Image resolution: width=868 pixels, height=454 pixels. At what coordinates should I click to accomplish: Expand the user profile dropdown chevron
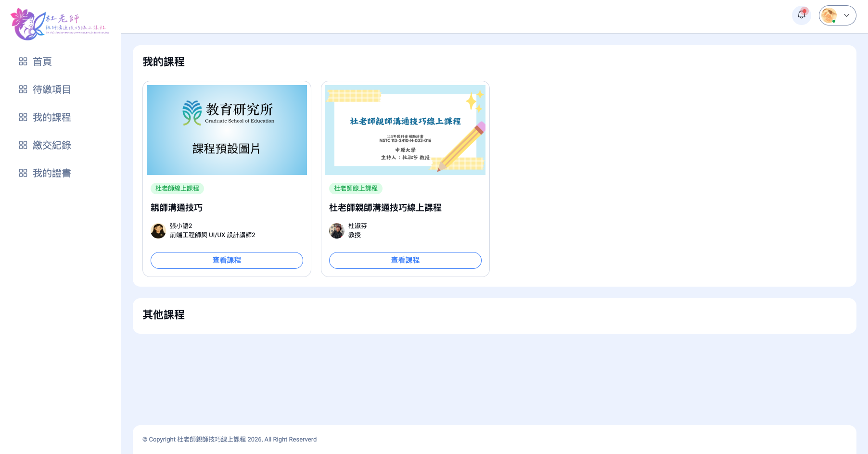(x=846, y=15)
